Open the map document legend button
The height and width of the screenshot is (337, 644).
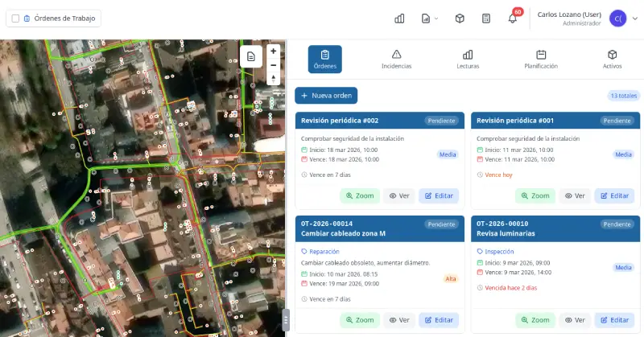coord(251,56)
